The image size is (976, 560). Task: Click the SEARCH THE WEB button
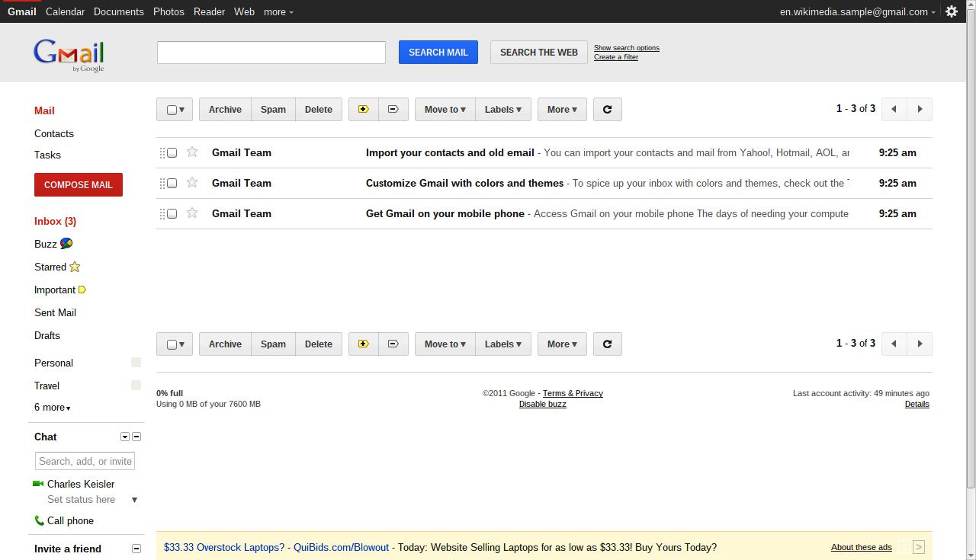point(539,53)
